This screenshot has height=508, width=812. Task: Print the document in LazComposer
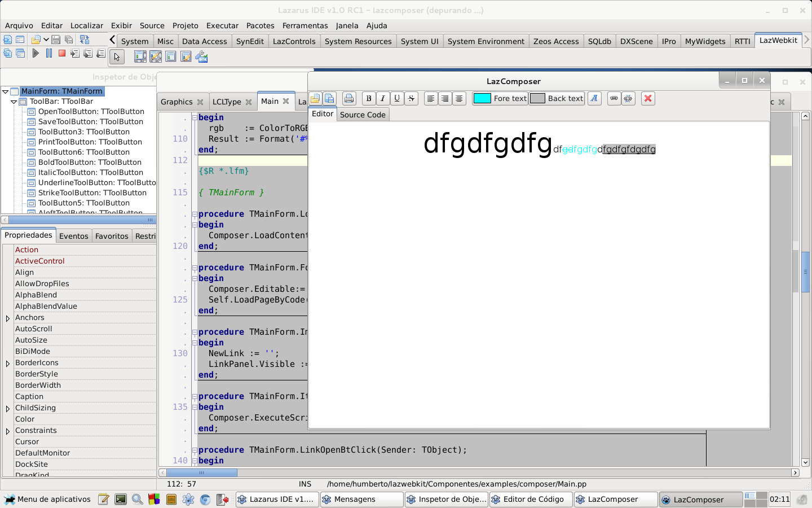(x=349, y=98)
